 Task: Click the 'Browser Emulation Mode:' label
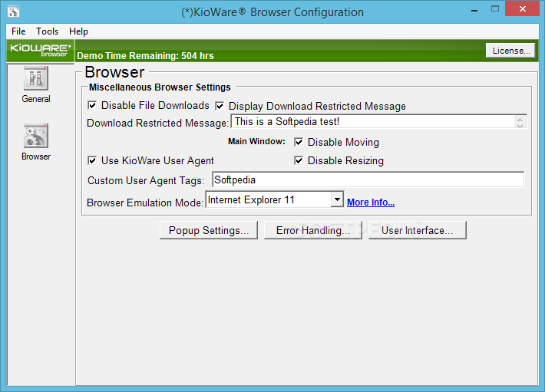[x=145, y=203]
